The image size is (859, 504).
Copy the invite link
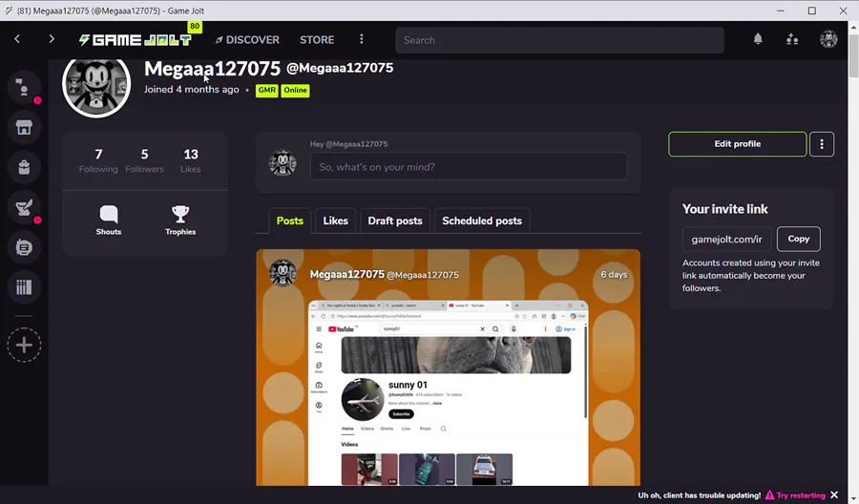798,239
